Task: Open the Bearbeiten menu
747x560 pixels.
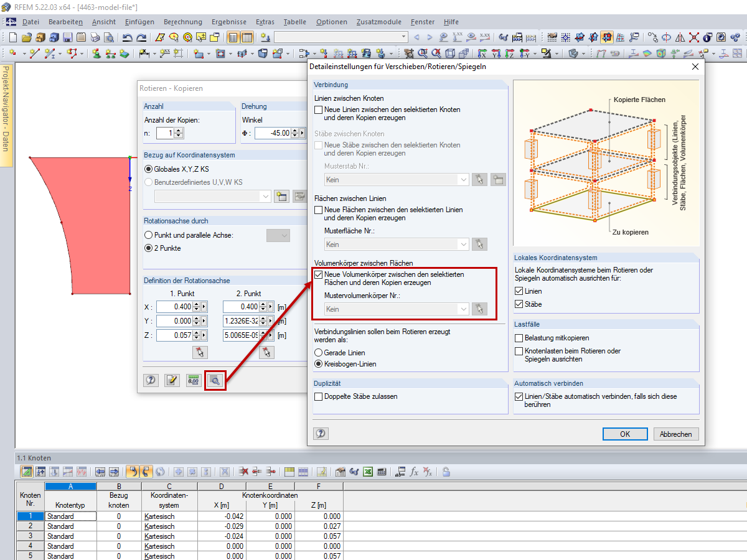Action: [x=65, y=22]
